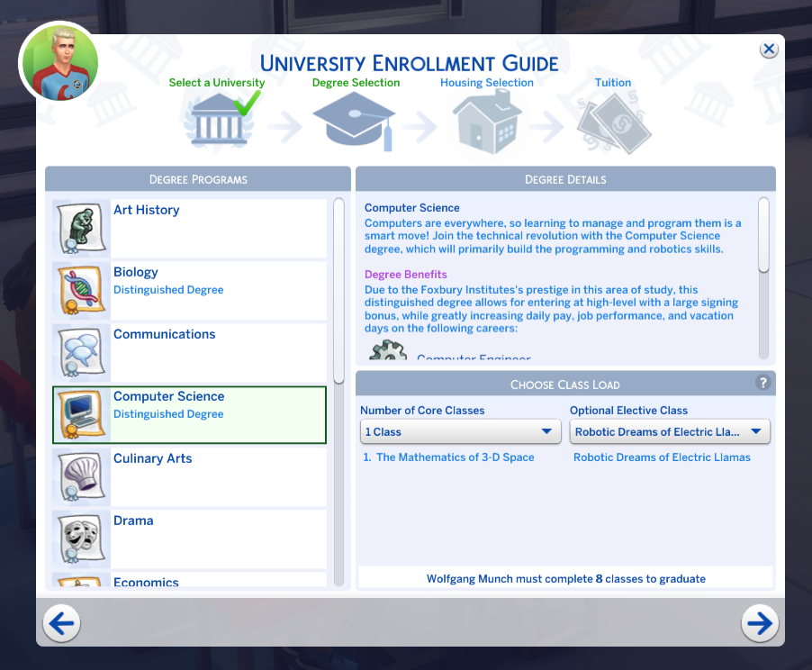
Task: Click Distinguished Degree under Biology
Action: click(168, 290)
